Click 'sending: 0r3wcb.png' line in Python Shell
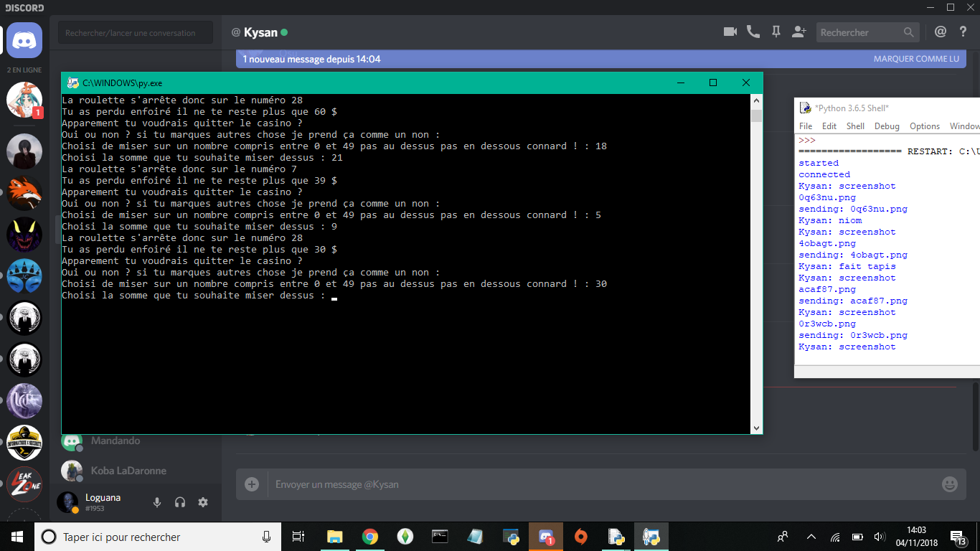 (x=853, y=335)
